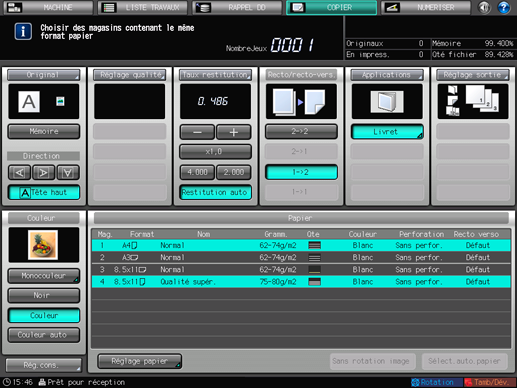Click the fruit color preview thumbnail
The height and width of the screenshot is (388, 517).
click(x=43, y=245)
